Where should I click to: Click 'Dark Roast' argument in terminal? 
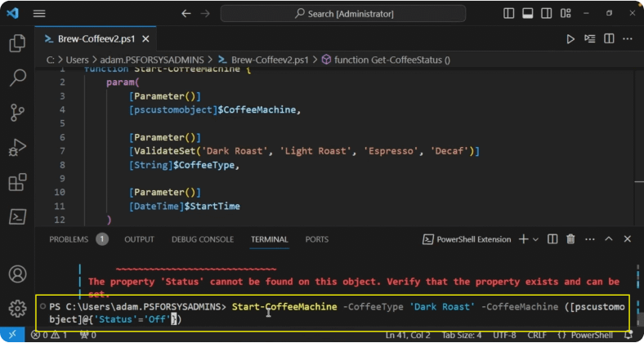(x=442, y=307)
